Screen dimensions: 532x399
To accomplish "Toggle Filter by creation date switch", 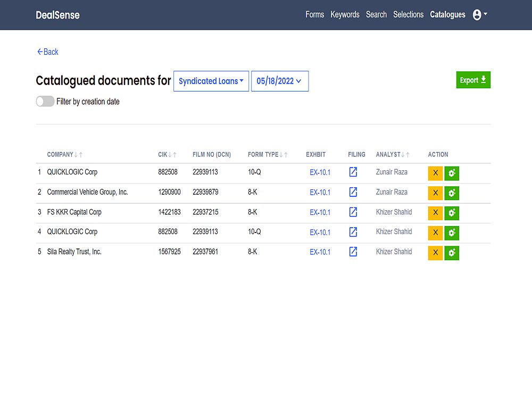I will [x=45, y=101].
